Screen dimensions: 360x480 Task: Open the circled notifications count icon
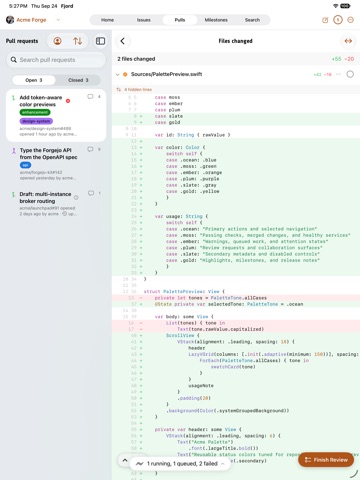tap(338, 20)
